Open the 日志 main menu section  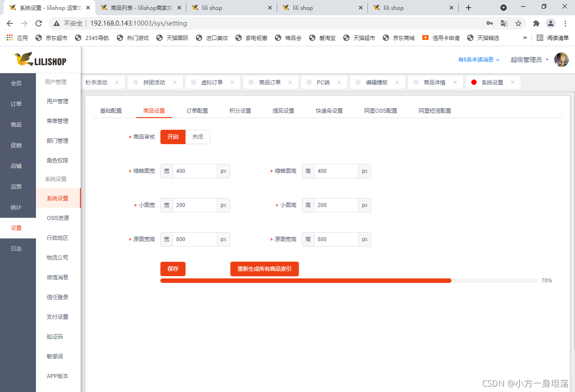18,248
